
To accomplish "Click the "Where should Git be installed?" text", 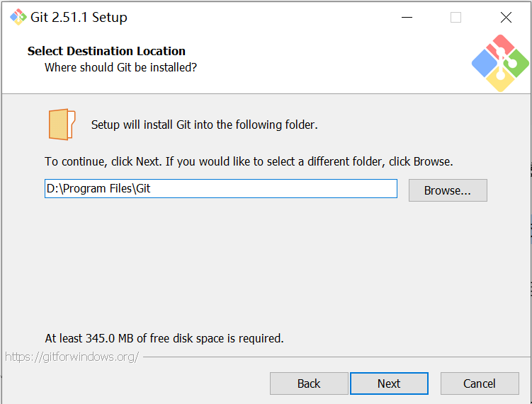I will tap(120, 67).
